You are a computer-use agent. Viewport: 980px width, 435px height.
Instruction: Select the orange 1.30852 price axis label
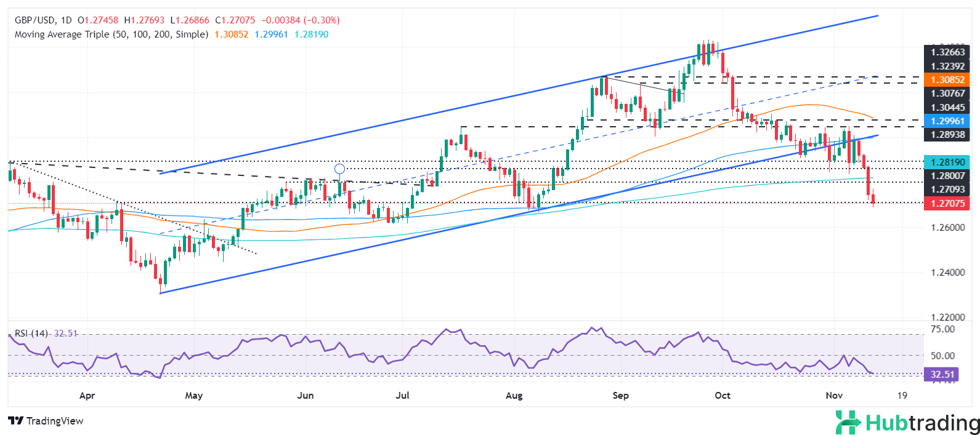point(947,80)
